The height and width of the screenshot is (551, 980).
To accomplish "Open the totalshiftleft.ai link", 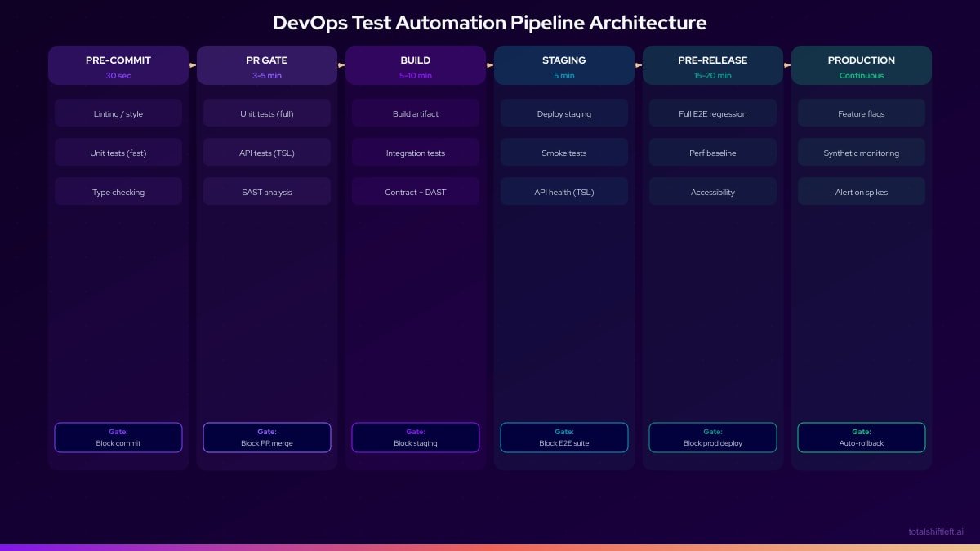I will point(936,531).
